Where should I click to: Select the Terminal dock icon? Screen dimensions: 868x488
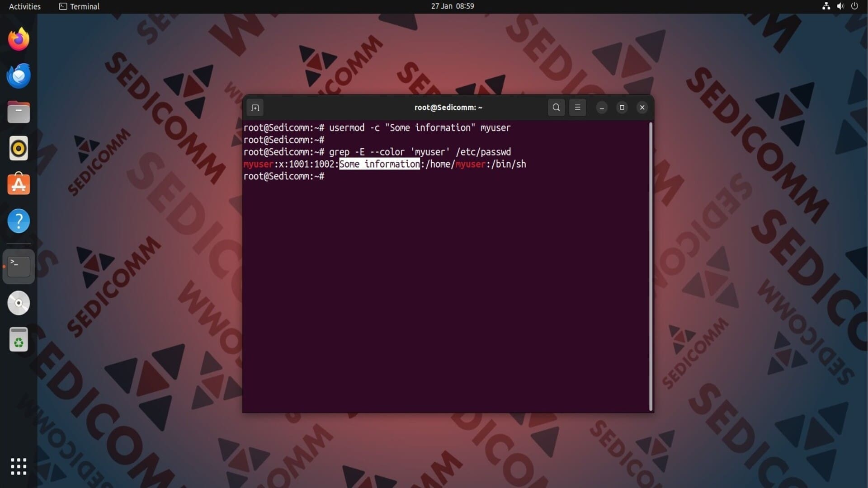19,266
